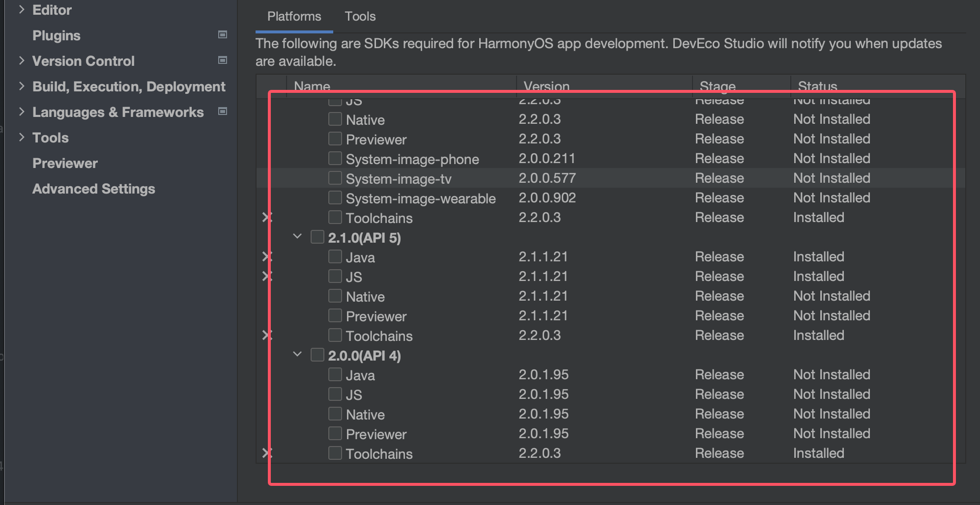Click version 2.0.0.211 of System-image-phone
The height and width of the screenshot is (505, 980).
pos(547,158)
